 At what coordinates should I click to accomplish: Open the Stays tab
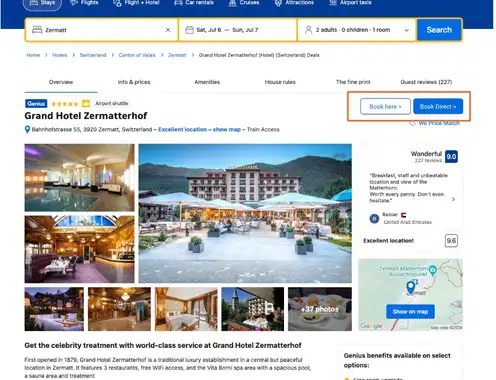(x=42, y=3)
